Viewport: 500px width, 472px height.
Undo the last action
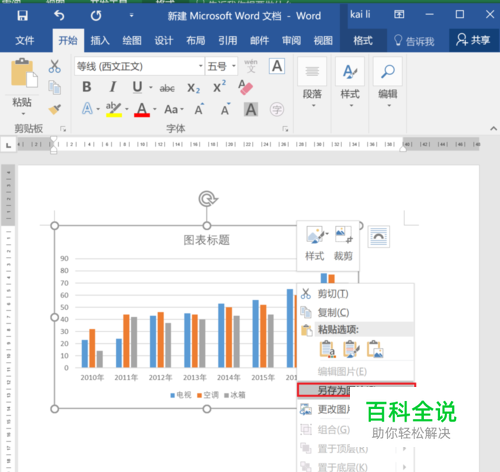[59, 15]
